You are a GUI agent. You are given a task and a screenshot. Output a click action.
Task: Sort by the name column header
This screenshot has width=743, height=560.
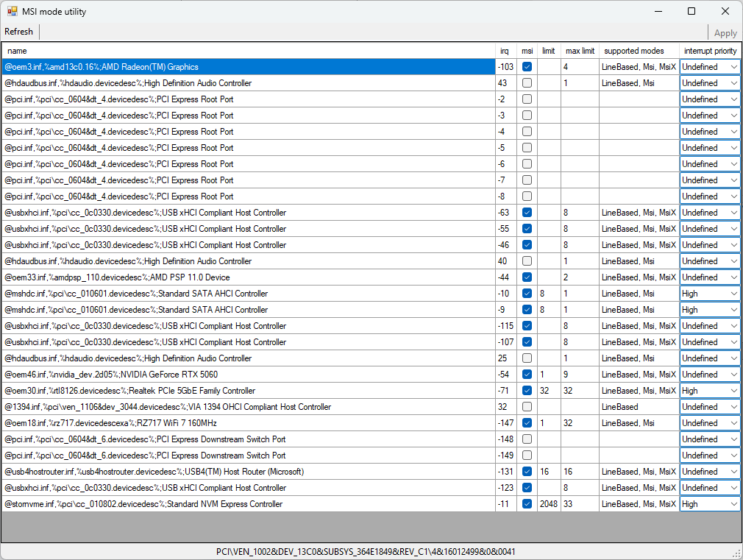click(x=249, y=51)
